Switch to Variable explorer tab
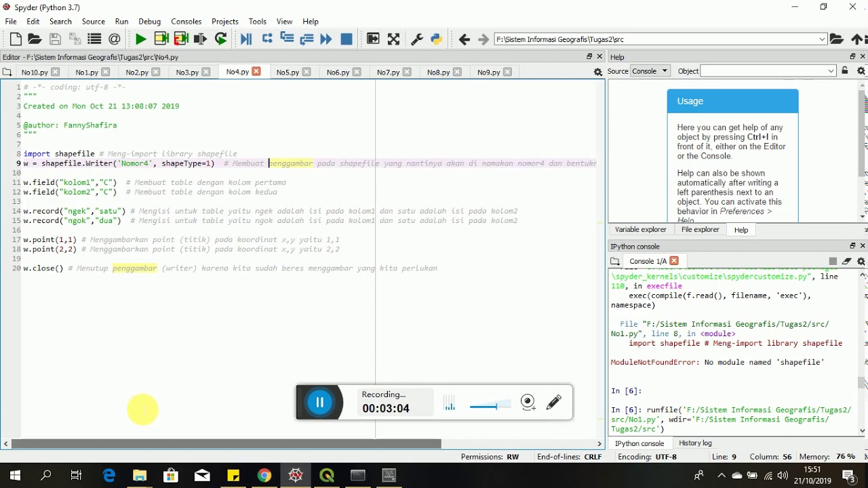Image resolution: width=868 pixels, height=488 pixels. [x=641, y=230]
